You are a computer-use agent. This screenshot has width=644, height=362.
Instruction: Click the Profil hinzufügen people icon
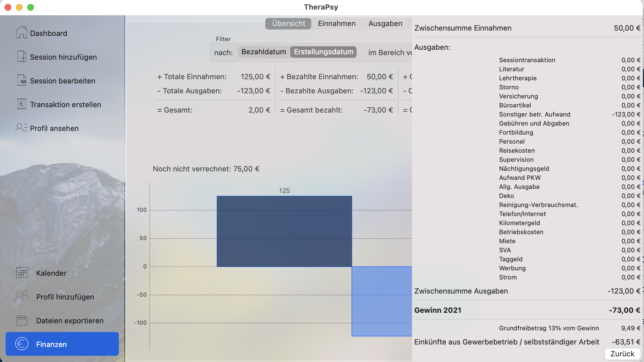[22, 296]
